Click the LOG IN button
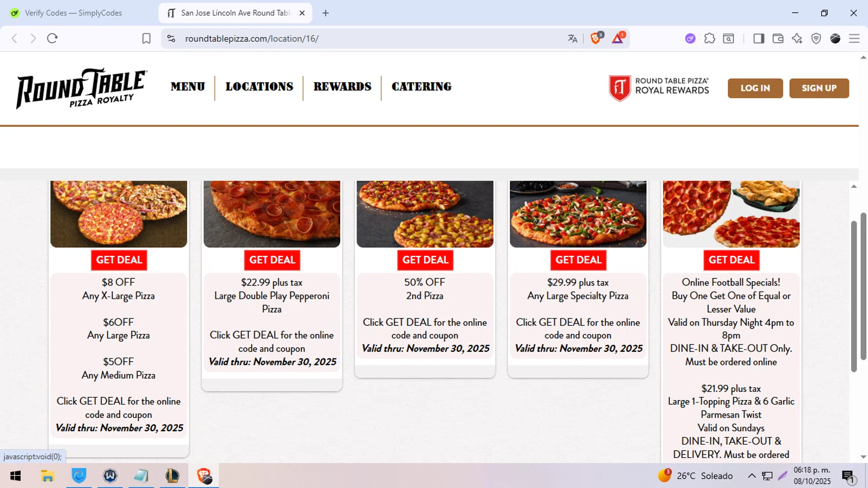Image resolution: width=868 pixels, height=488 pixels. 755,88
